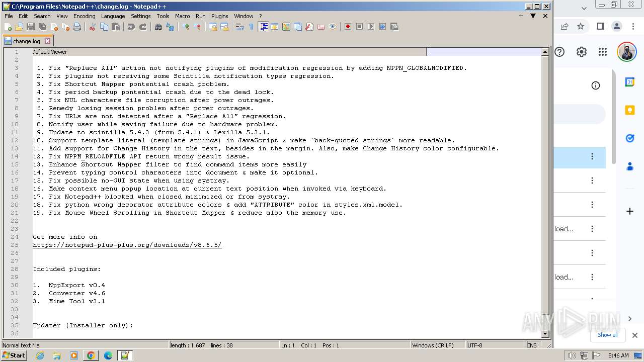Toggle synchronized horizontal scrolling
The height and width of the screenshot is (362, 644).
pos(224,27)
